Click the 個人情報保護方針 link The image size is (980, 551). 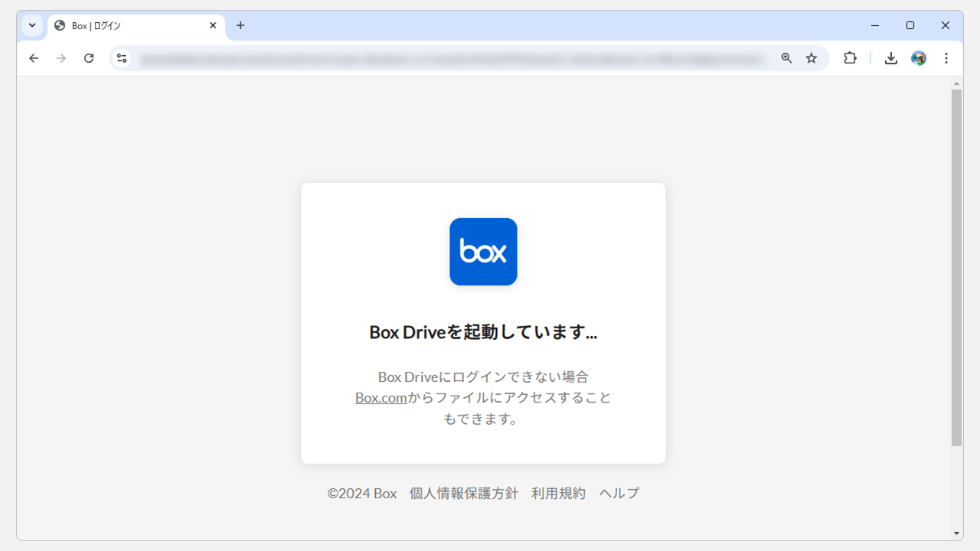[x=465, y=493]
